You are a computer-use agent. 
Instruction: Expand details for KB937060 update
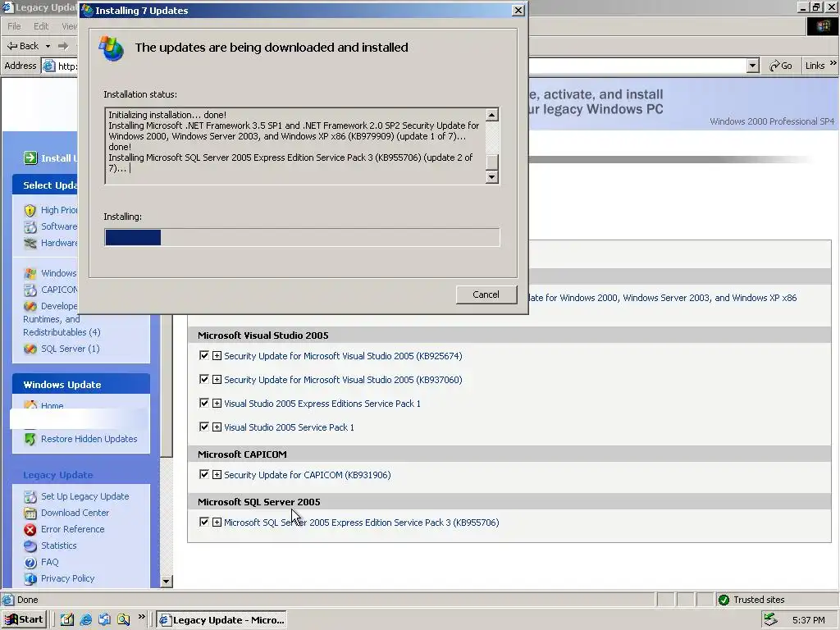[217, 380]
